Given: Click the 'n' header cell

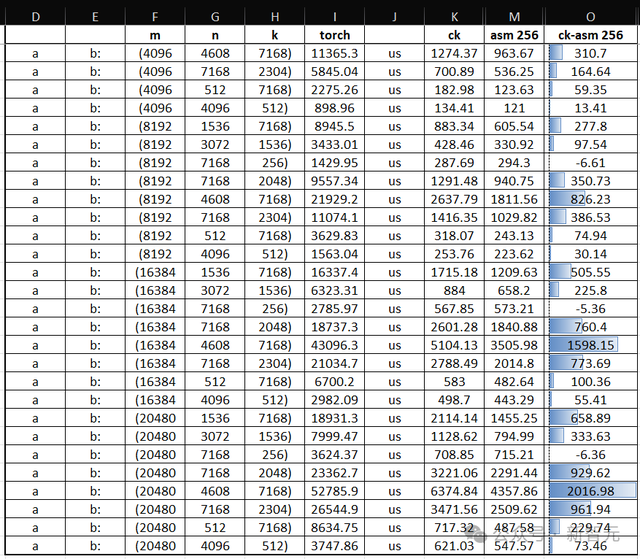Looking at the screenshot, I should tap(215, 35).
